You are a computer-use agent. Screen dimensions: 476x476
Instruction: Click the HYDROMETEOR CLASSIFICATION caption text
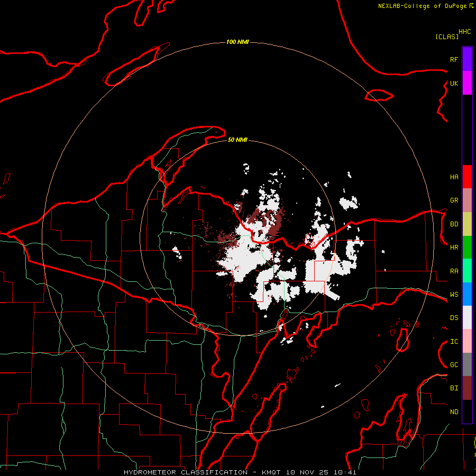click(x=186, y=472)
